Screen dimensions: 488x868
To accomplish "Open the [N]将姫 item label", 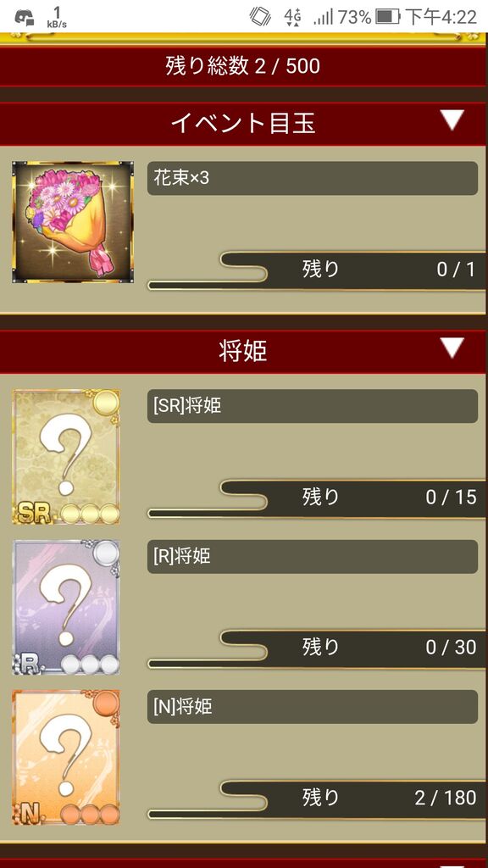I will click(312, 707).
